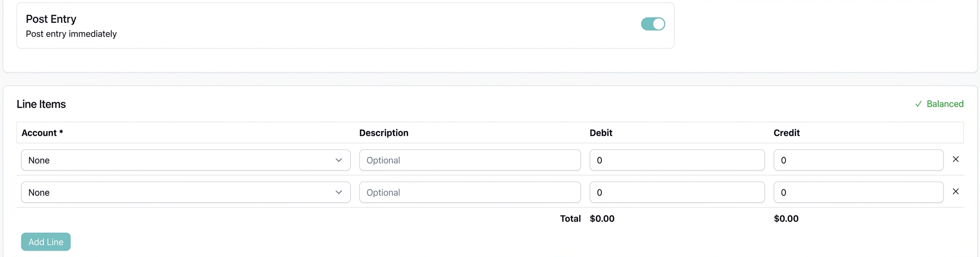Toggle the Post Entry immediately switch
Image resolution: width=980 pixels, height=257 pixels.
[x=652, y=24]
